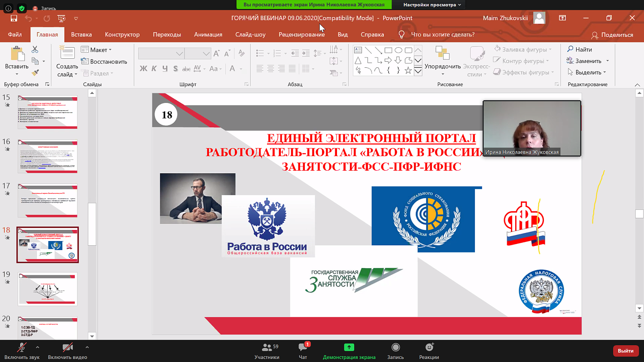Center text alignment in paragraph group
Image resolution: width=644 pixels, height=362 pixels.
tap(270, 69)
